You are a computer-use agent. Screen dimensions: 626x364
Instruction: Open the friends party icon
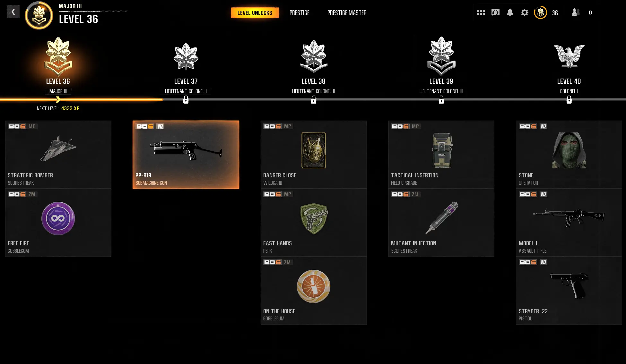pyautogui.click(x=576, y=13)
